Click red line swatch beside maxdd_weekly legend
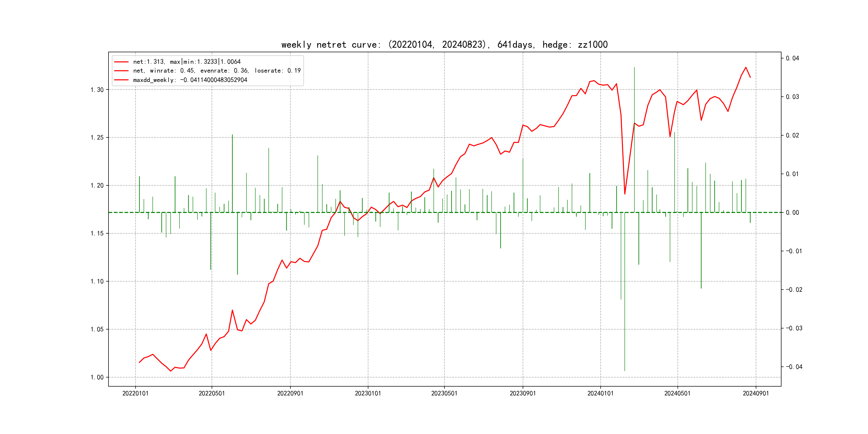Viewport: 868px width, 434px height. click(x=121, y=80)
